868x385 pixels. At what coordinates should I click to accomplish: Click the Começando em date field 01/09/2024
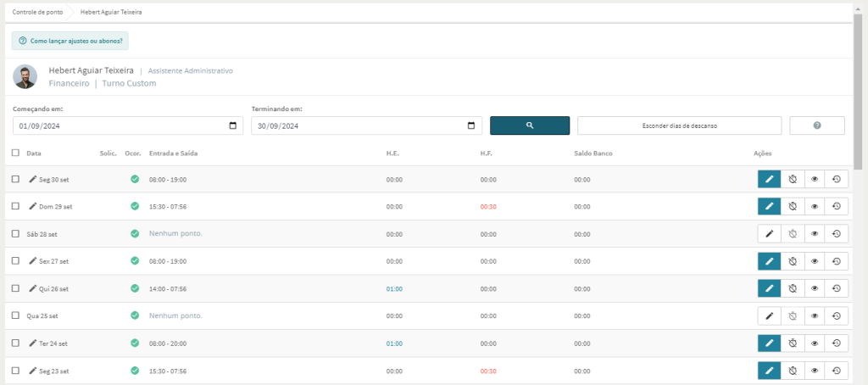tap(128, 126)
